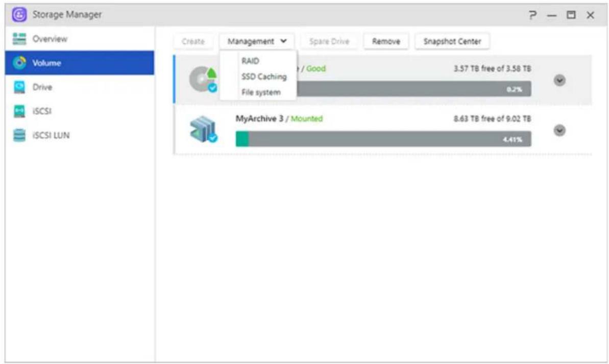
Task: Choose SSD Caching in the Management menu
Action: tap(264, 77)
